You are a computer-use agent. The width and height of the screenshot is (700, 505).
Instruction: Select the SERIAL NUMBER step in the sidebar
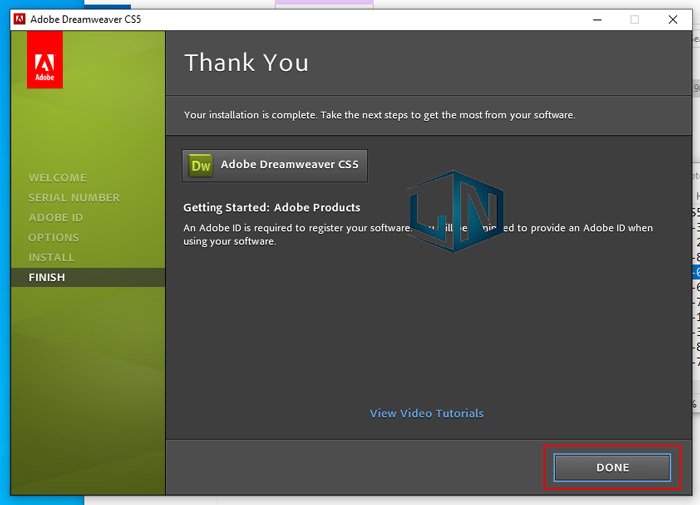click(x=74, y=197)
